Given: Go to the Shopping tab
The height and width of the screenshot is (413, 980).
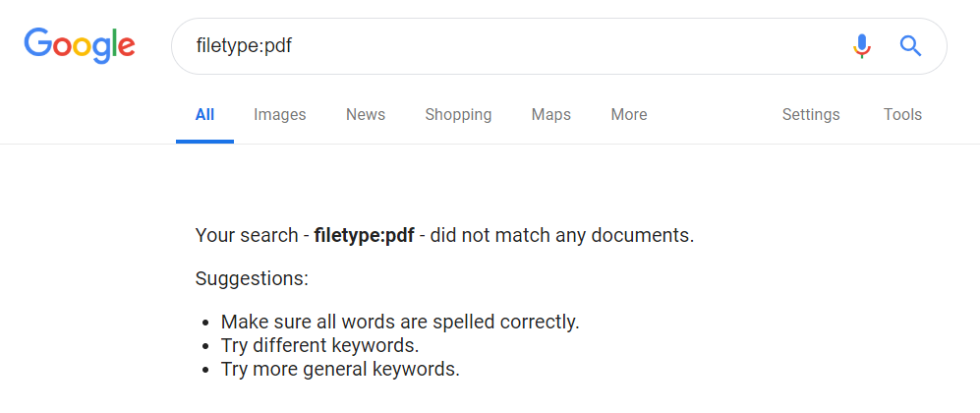Looking at the screenshot, I should click(458, 114).
